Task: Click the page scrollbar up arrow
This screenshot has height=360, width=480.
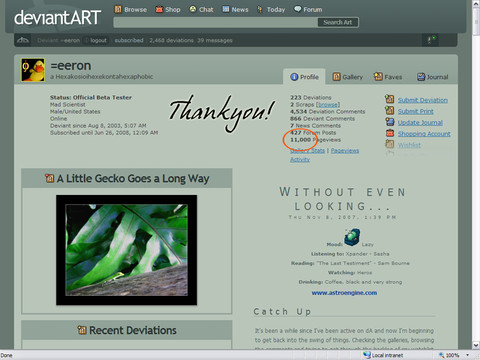Action: pos(476,4)
